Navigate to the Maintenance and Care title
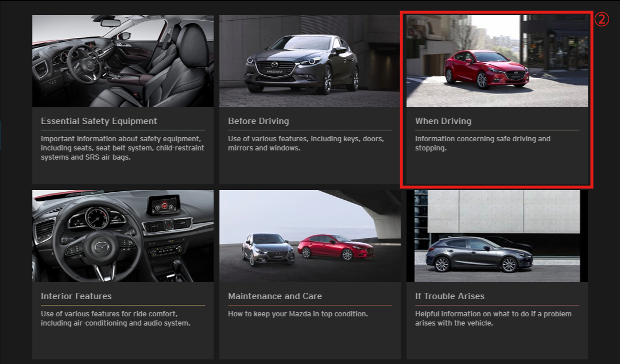Viewport: 620px width, 364px height. coord(275,296)
